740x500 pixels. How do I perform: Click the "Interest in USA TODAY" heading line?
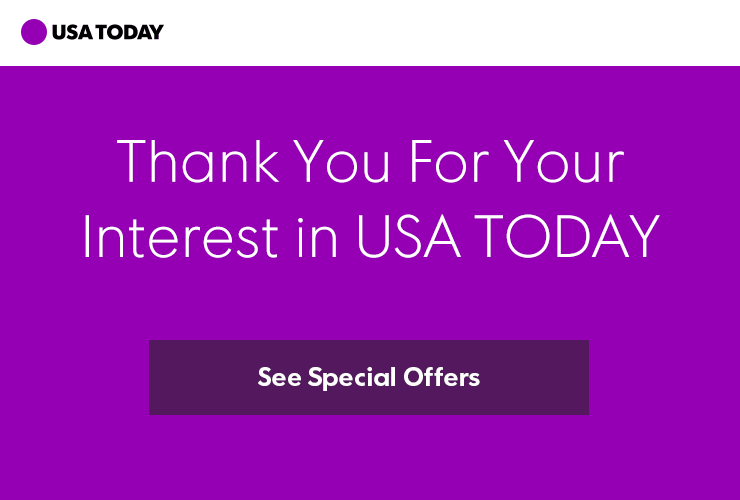[370, 236]
